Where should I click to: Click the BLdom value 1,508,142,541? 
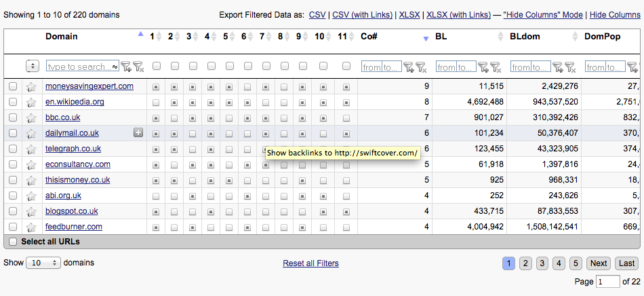pyautogui.click(x=552, y=227)
